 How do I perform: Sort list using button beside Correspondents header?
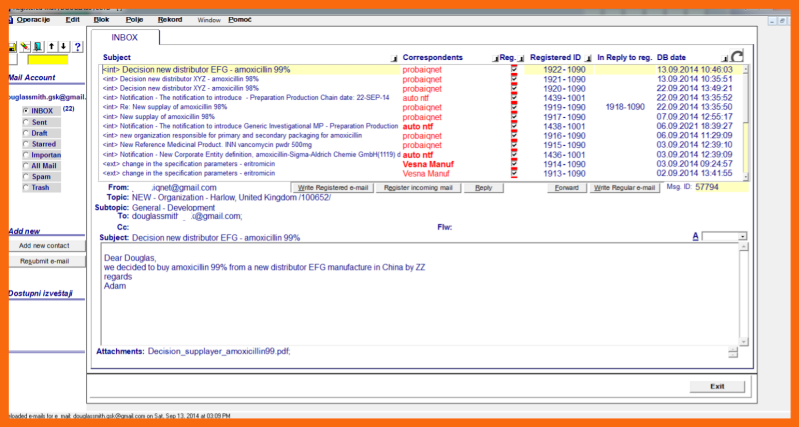495,59
